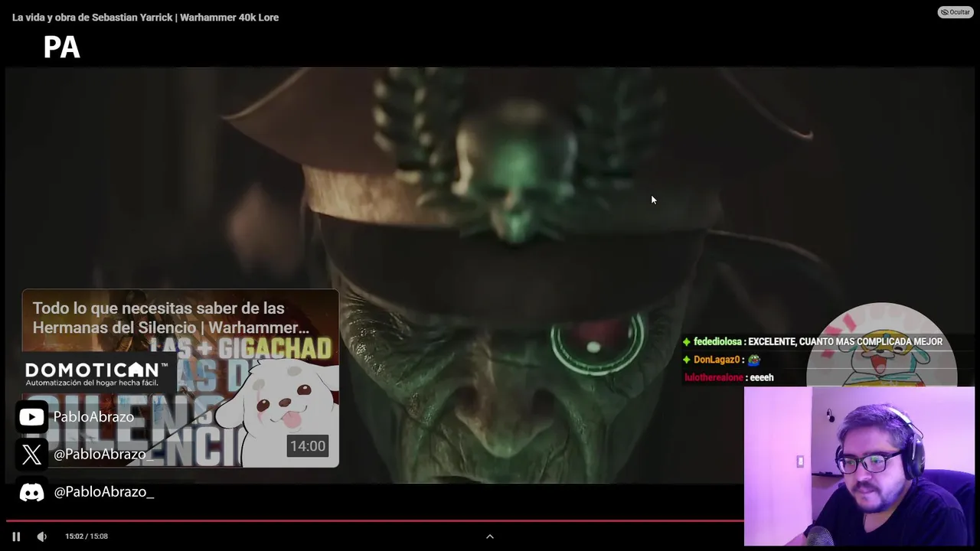
Task: Click DonLagaz0's chat message
Action: pos(721,360)
